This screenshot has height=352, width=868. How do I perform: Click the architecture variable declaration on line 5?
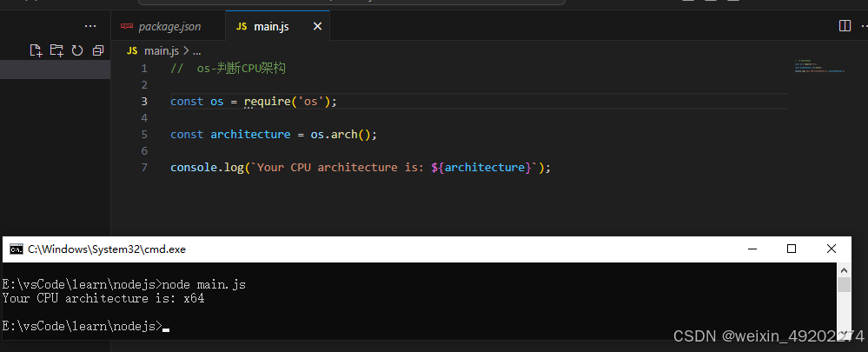pos(250,135)
